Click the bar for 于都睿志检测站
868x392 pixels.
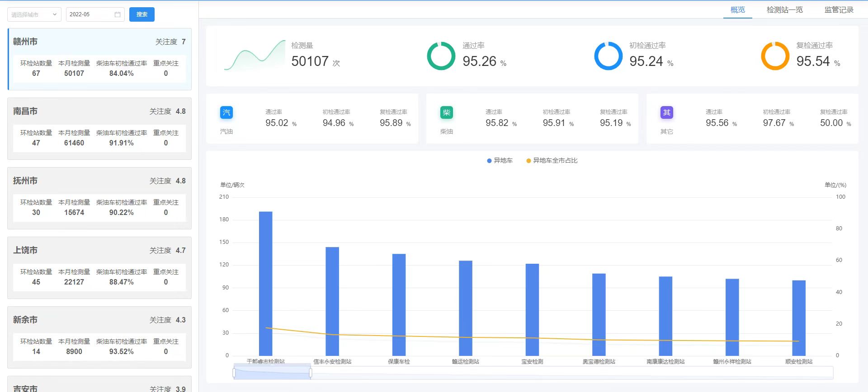(266, 284)
